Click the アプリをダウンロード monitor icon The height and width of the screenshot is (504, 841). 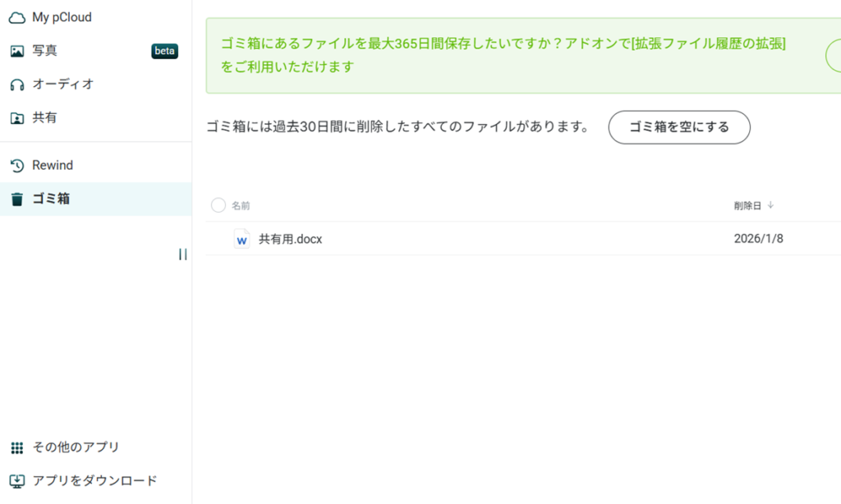16,481
